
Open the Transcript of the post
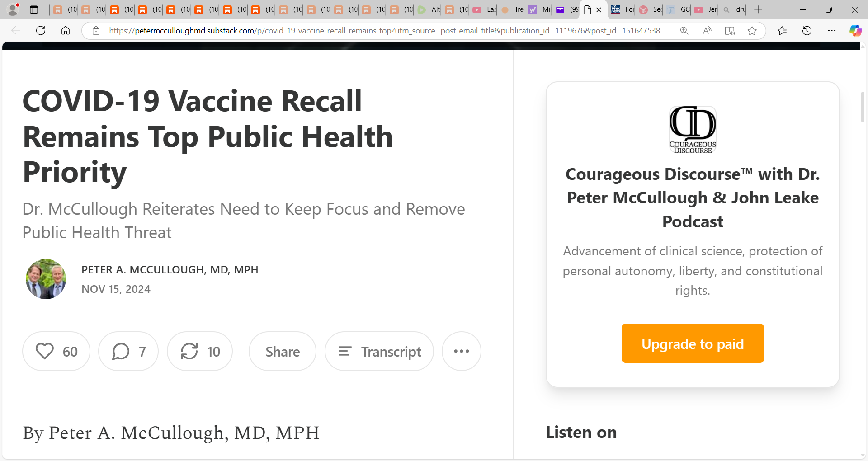click(379, 351)
